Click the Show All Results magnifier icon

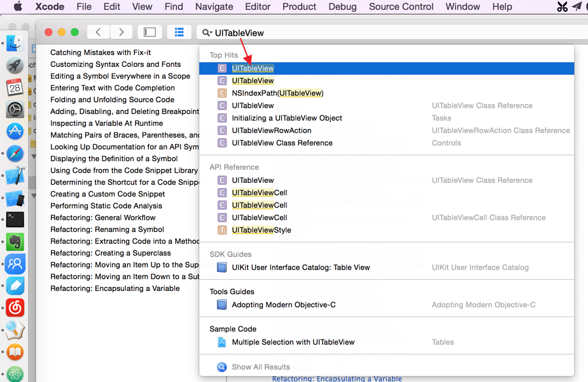pos(222,367)
